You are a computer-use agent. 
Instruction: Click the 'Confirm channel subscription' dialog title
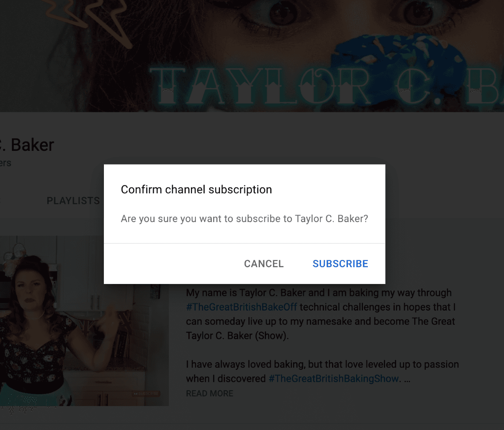196,189
